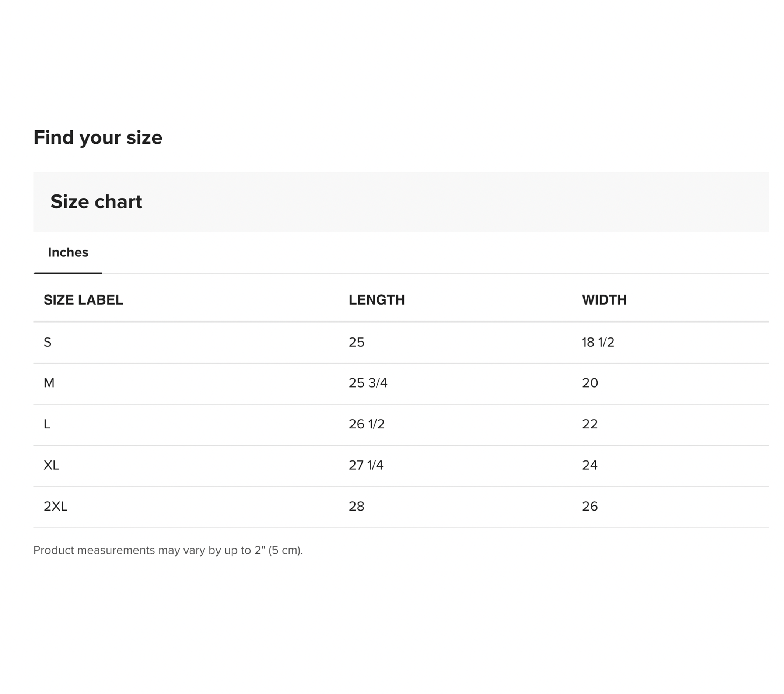Click the SIZE LABEL column header
The height and width of the screenshot is (694, 784).
coord(83,300)
